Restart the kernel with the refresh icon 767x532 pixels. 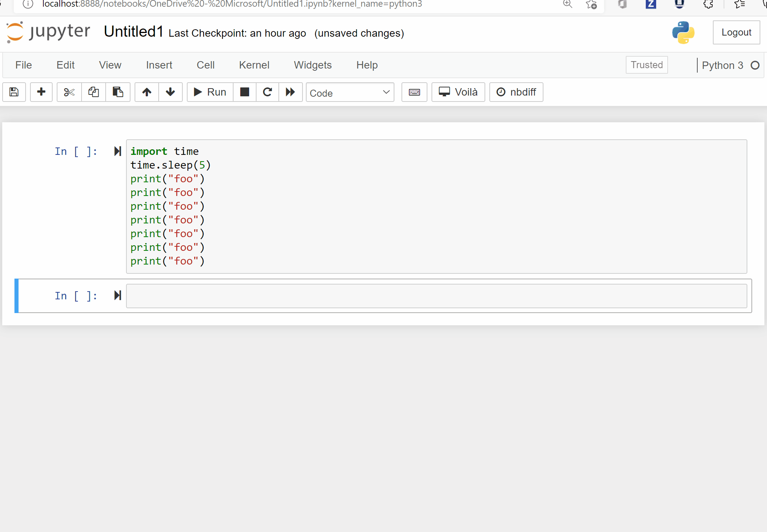pos(267,92)
